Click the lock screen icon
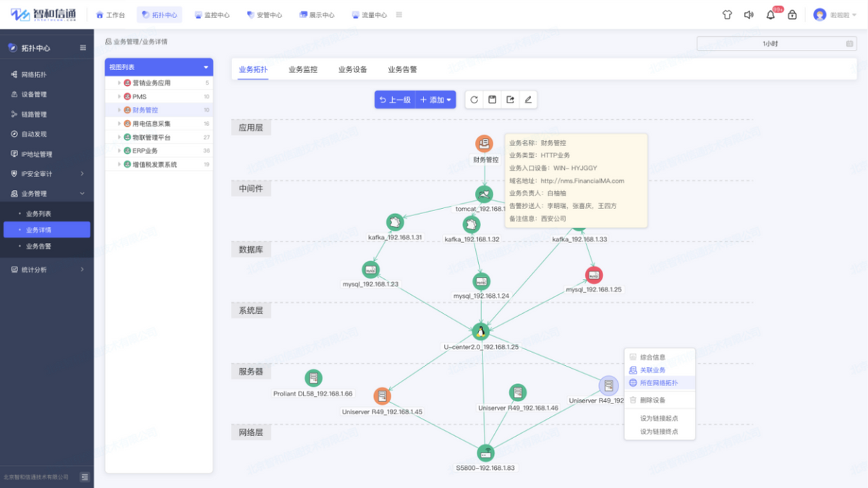Viewport: 868px width, 488px height. click(792, 14)
